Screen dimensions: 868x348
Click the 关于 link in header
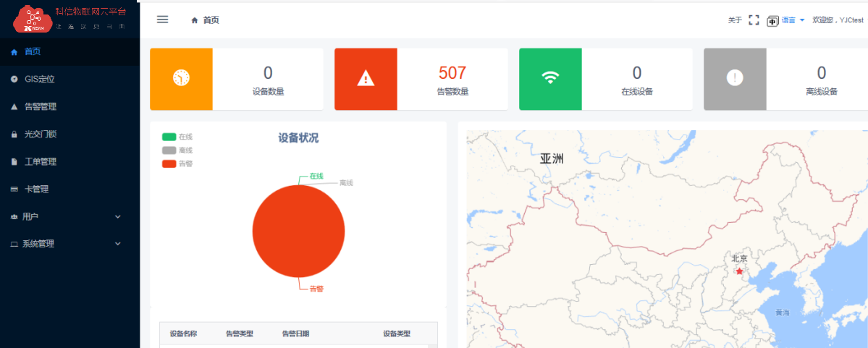pos(735,20)
